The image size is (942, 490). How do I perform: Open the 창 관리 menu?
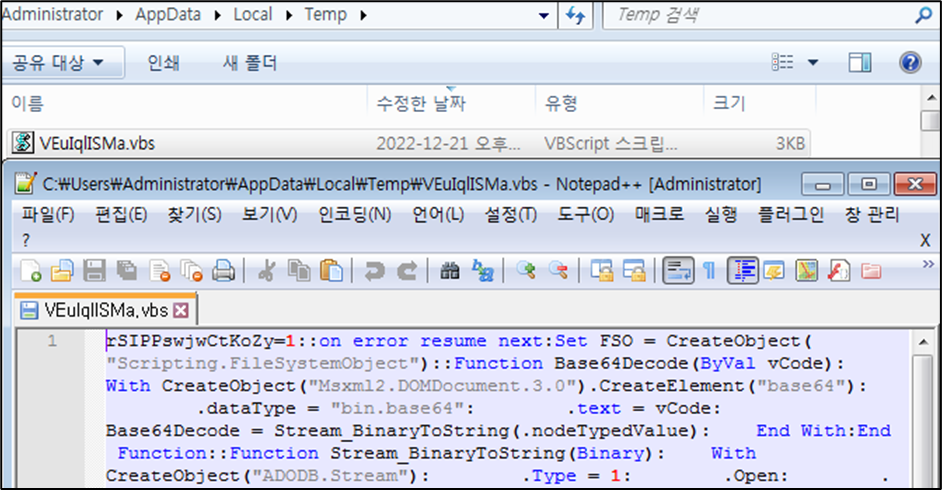[872, 214]
